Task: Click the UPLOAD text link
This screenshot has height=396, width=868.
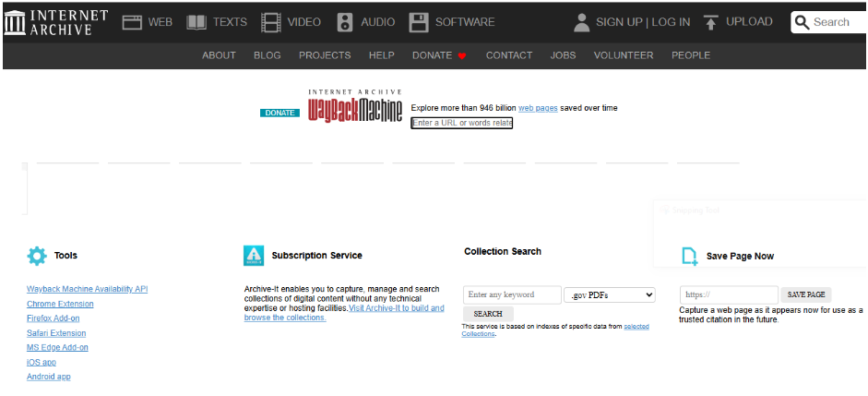Action: click(x=749, y=21)
